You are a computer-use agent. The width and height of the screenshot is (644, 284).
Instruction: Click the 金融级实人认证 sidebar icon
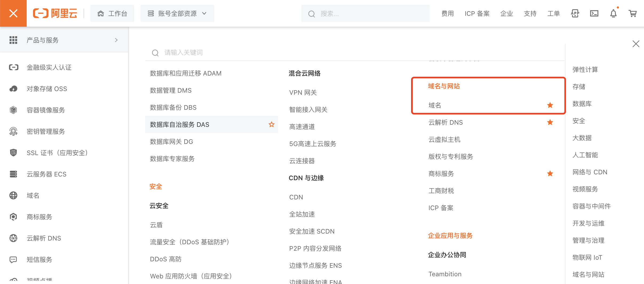pyautogui.click(x=13, y=67)
